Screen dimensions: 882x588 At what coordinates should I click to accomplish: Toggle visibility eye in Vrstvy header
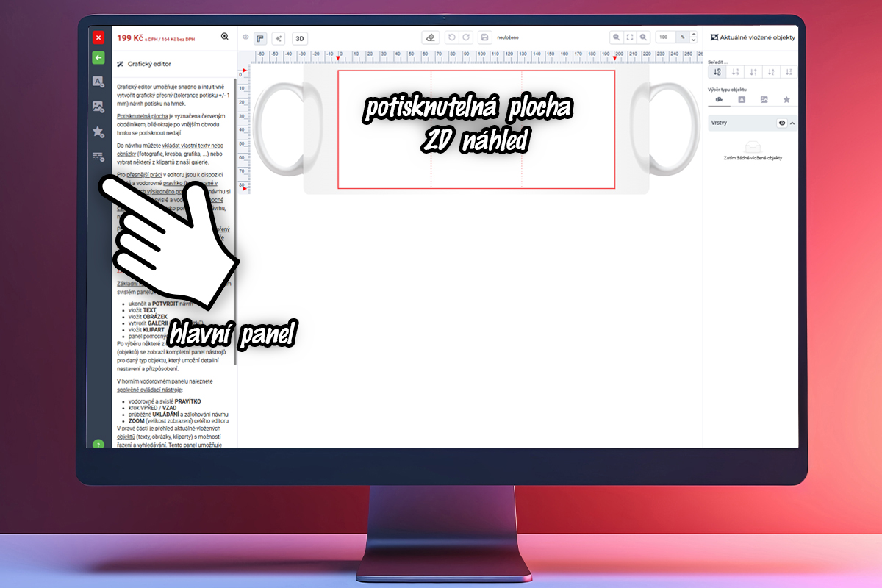click(782, 123)
